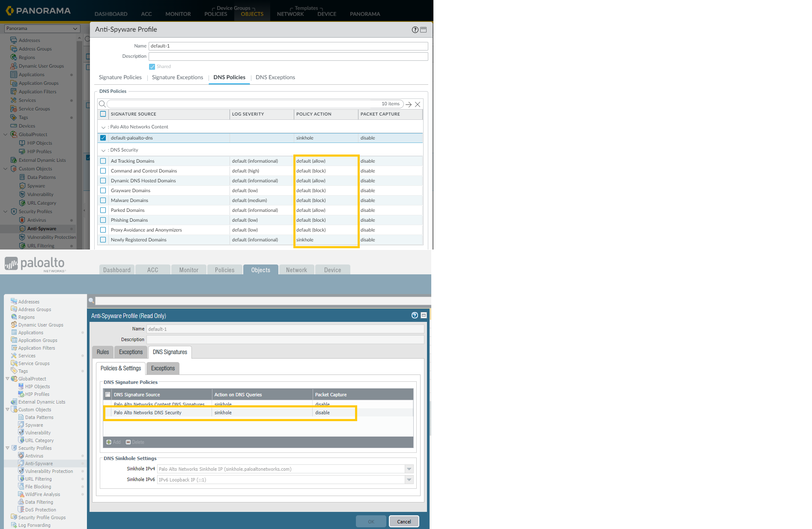Click Add under DNS Signature Policies

point(113,442)
